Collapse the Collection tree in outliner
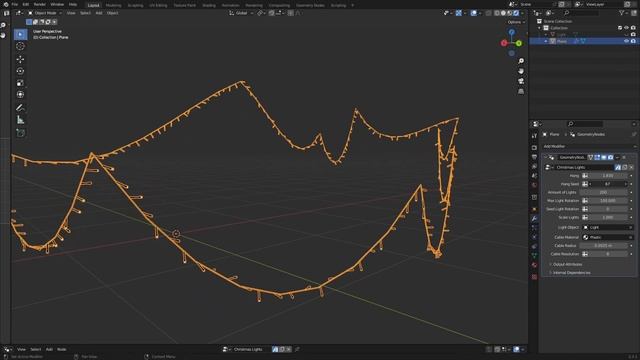The height and width of the screenshot is (360, 640). click(540, 28)
